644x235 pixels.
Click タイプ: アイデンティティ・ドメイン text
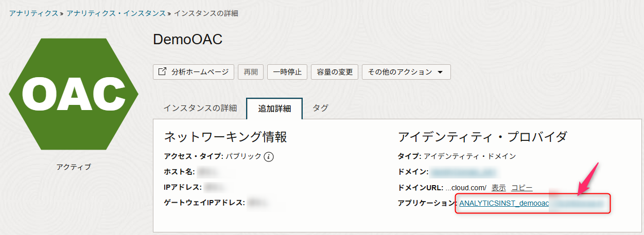tap(457, 156)
